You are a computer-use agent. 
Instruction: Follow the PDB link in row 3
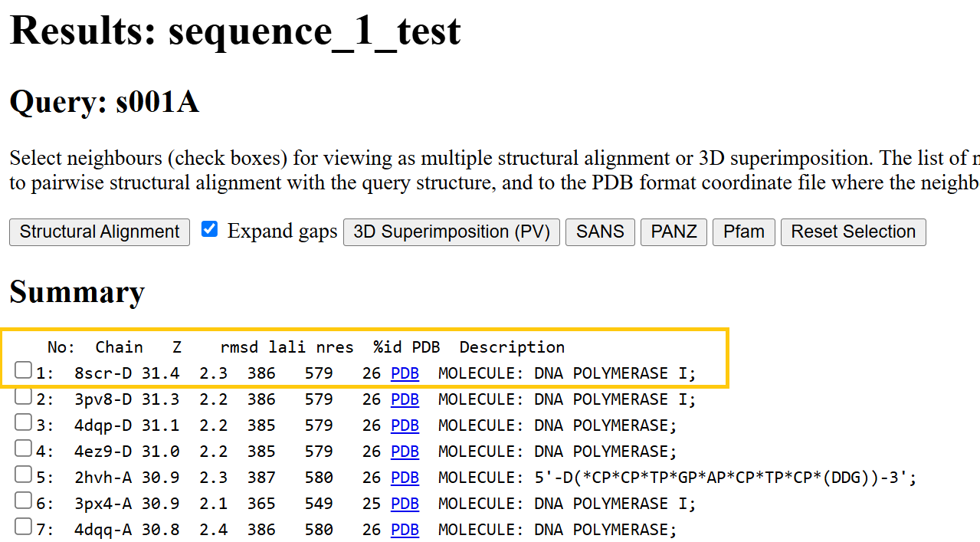(x=405, y=425)
